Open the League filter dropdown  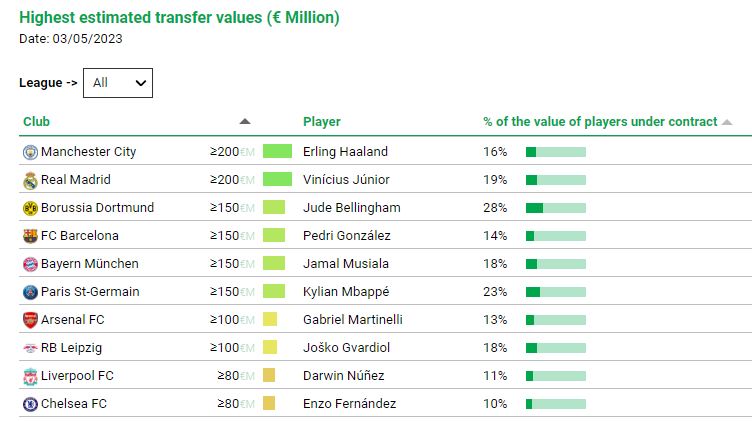tap(118, 83)
